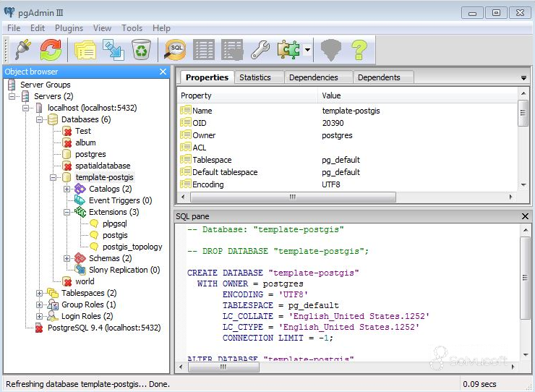The width and height of the screenshot is (535, 392).
Task: Click the puzzle-piece Plugins icon
Action: coord(288,50)
